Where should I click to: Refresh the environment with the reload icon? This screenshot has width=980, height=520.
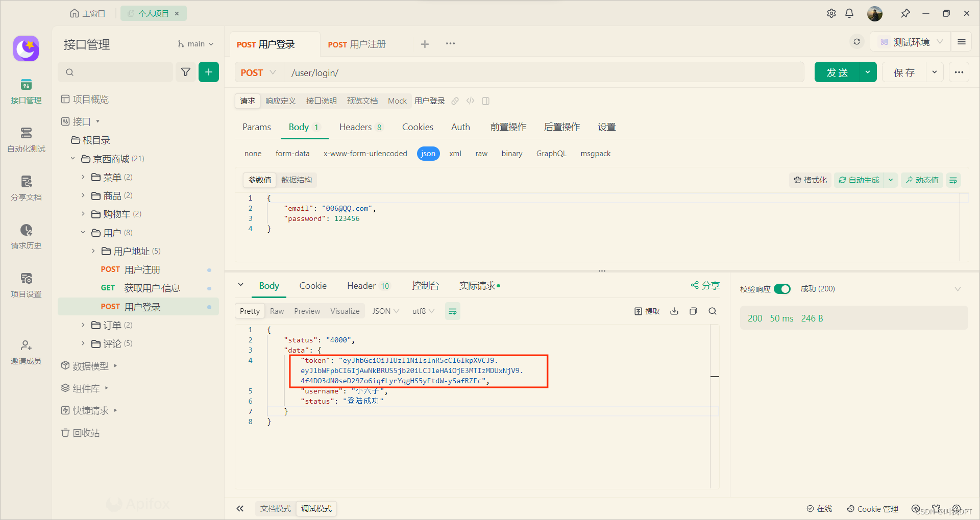pos(857,42)
